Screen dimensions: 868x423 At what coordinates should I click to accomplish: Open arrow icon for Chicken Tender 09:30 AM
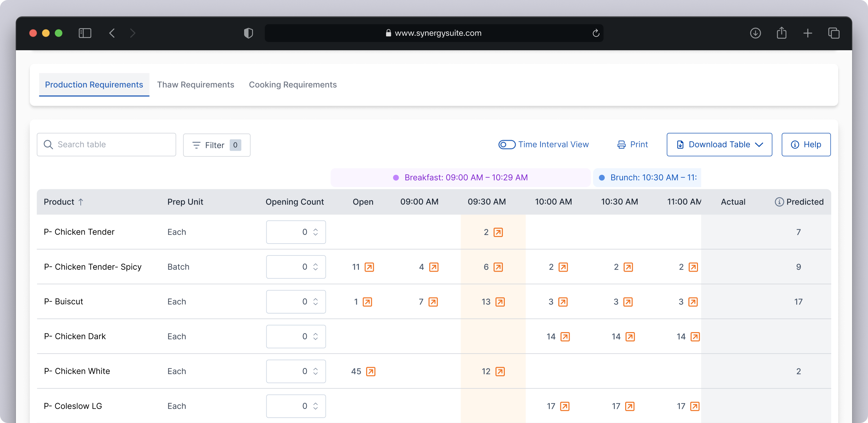pyautogui.click(x=498, y=232)
